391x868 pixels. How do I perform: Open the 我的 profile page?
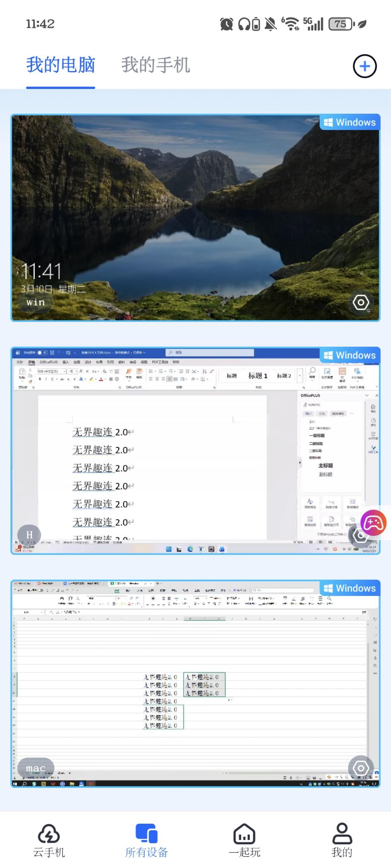(x=342, y=840)
